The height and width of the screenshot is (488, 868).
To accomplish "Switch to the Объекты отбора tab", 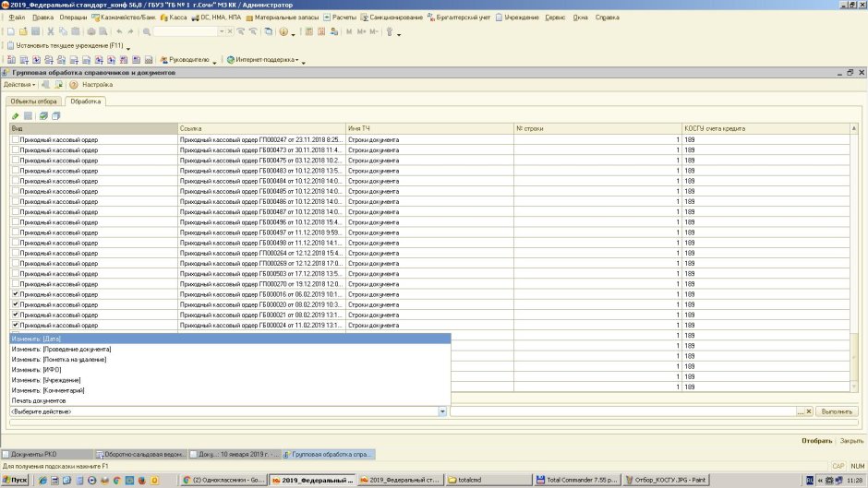I will coord(34,101).
